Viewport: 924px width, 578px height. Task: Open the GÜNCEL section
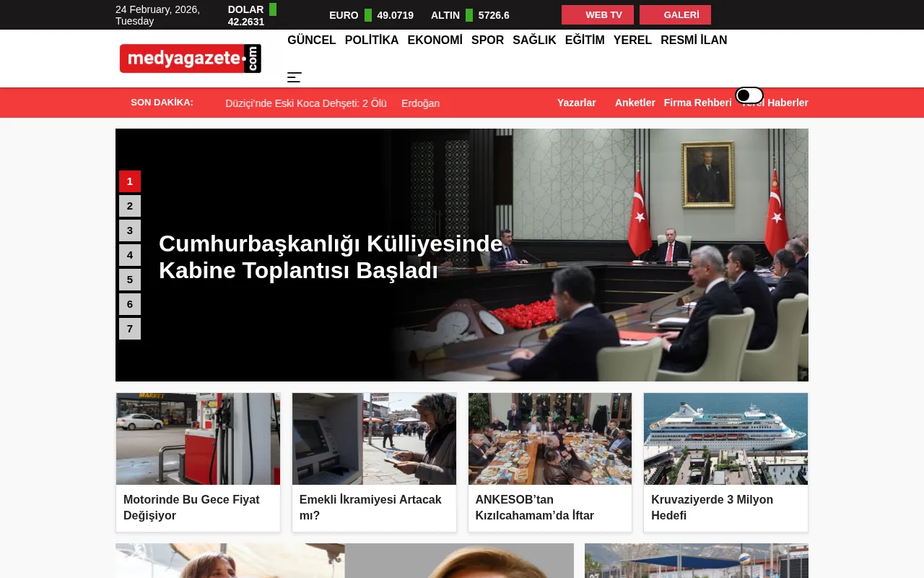[x=311, y=40]
